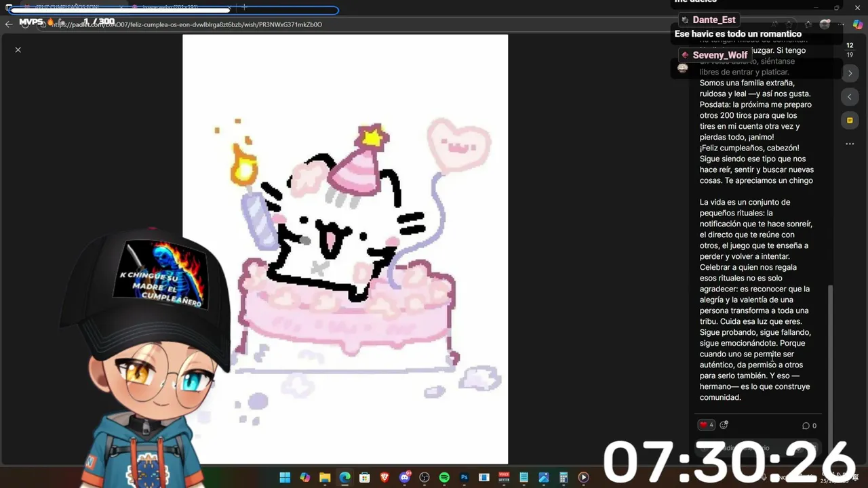868x488 pixels.
Task: Click the browser profile avatar
Action: pos(825,24)
